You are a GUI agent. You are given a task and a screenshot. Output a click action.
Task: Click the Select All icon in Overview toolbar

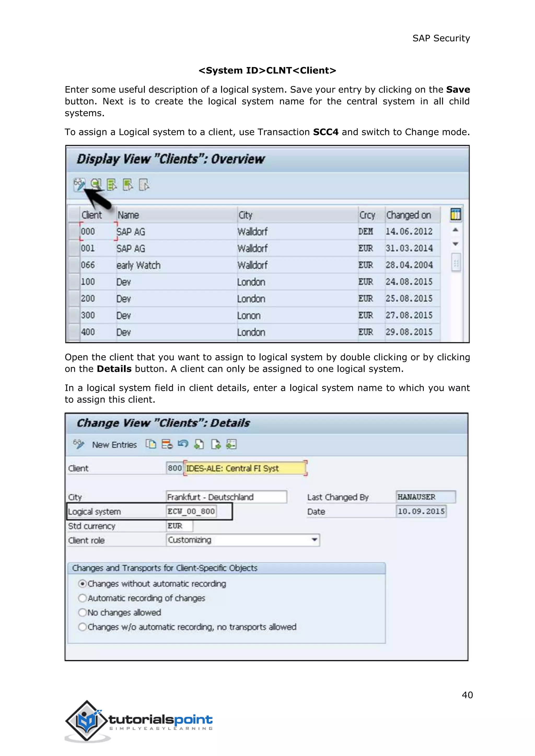(112, 185)
